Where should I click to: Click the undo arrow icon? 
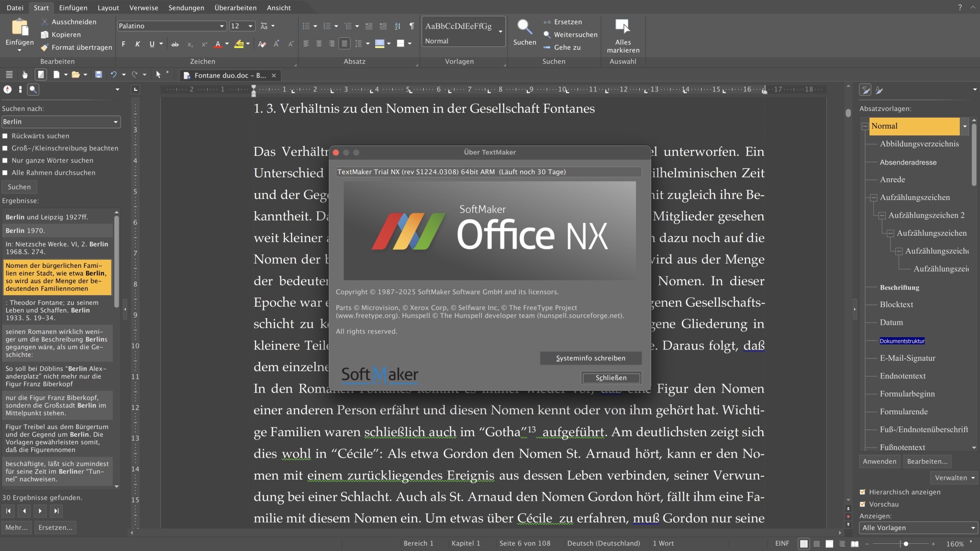[x=113, y=75]
